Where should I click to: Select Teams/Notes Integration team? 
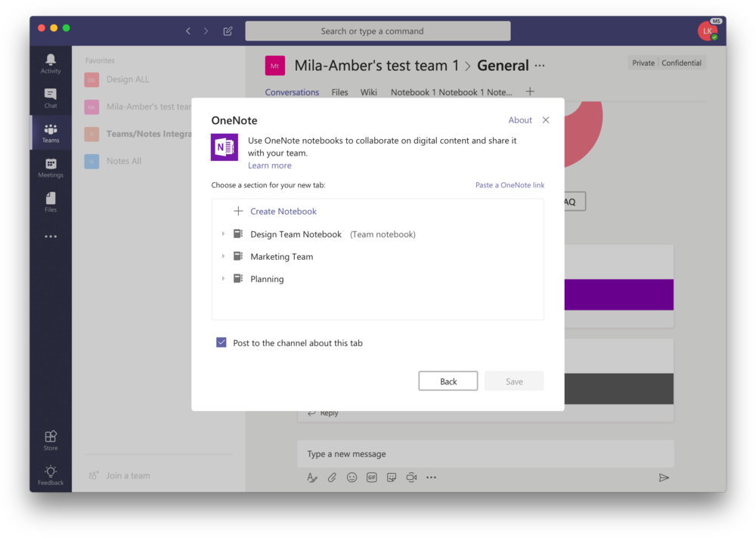coord(138,134)
